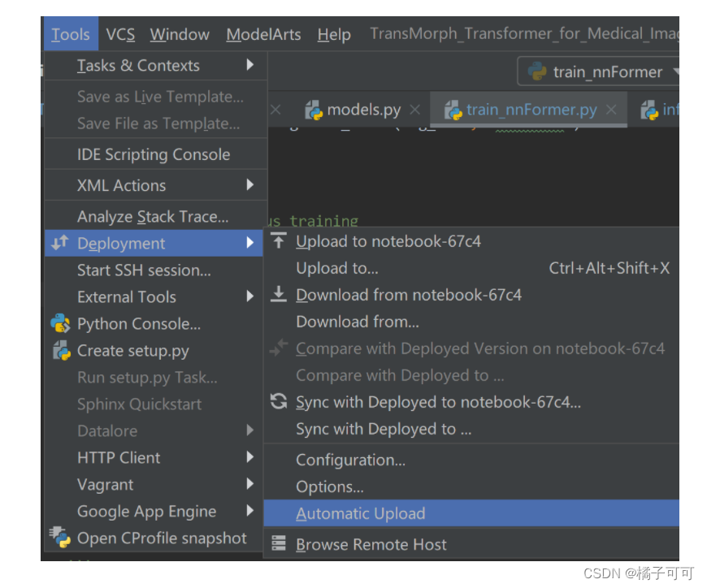Image resolution: width=707 pixels, height=588 pixels.
Task: Click the models.py Python file icon
Action: (x=314, y=110)
